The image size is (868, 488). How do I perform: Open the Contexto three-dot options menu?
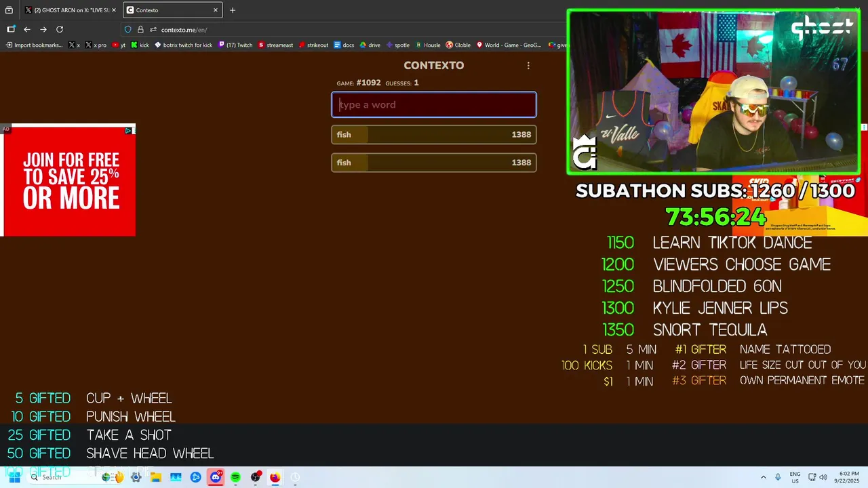(x=528, y=66)
